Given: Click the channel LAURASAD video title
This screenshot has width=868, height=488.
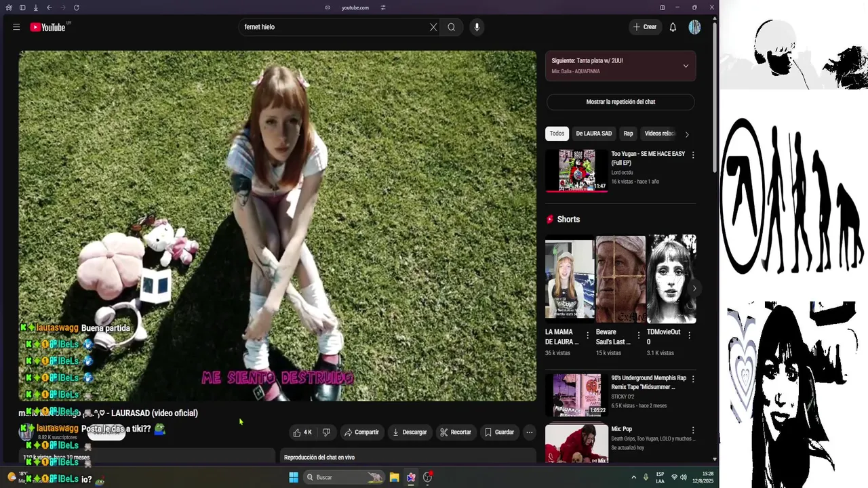Looking at the screenshot, I should click(x=108, y=413).
